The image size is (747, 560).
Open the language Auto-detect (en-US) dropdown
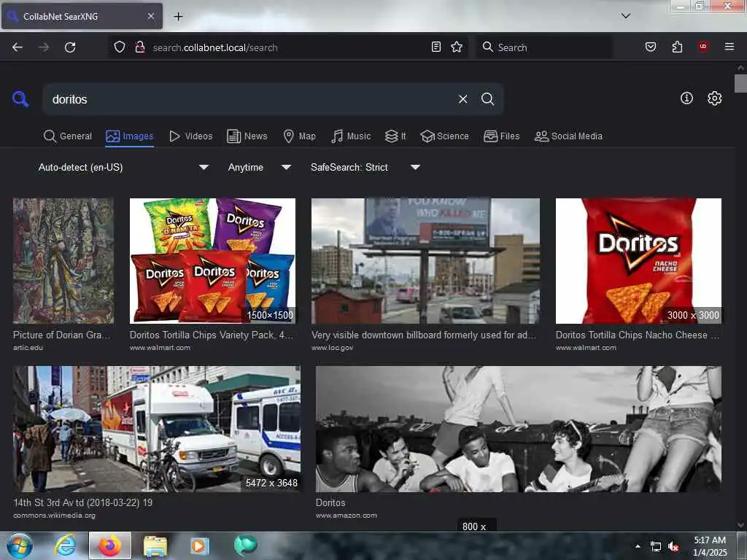coord(123,167)
